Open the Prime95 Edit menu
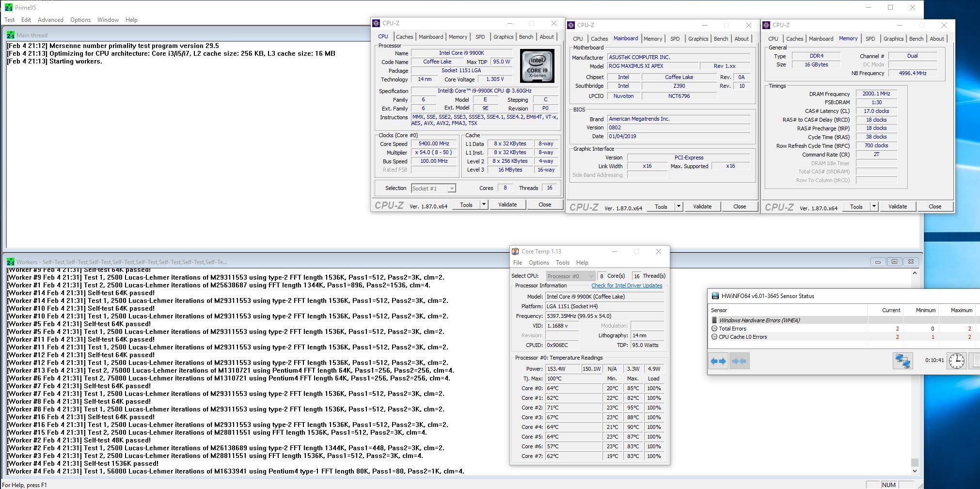The height and width of the screenshot is (489, 980). click(x=26, y=20)
